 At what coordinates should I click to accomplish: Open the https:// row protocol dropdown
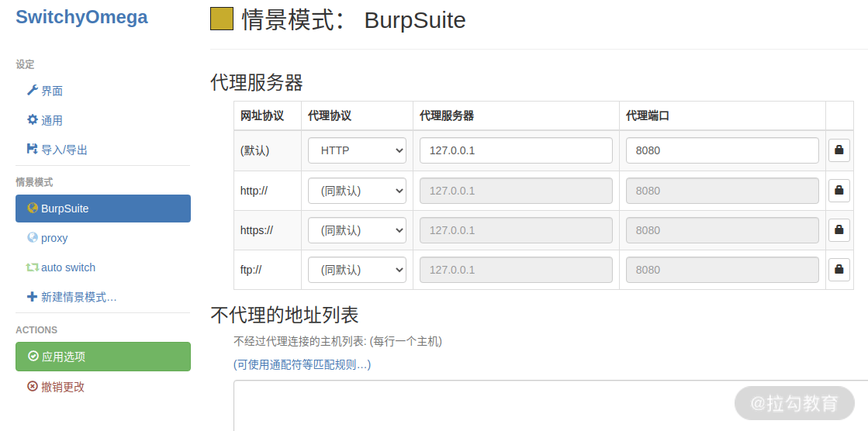(x=357, y=230)
